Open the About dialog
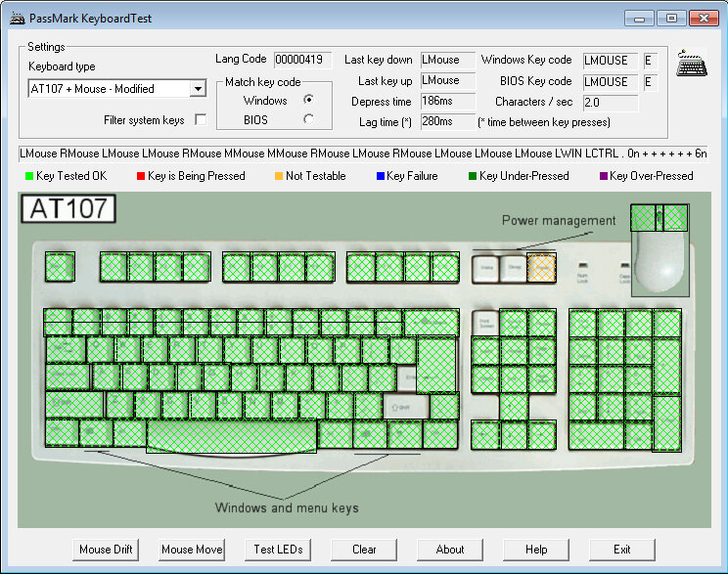 (x=450, y=550)
